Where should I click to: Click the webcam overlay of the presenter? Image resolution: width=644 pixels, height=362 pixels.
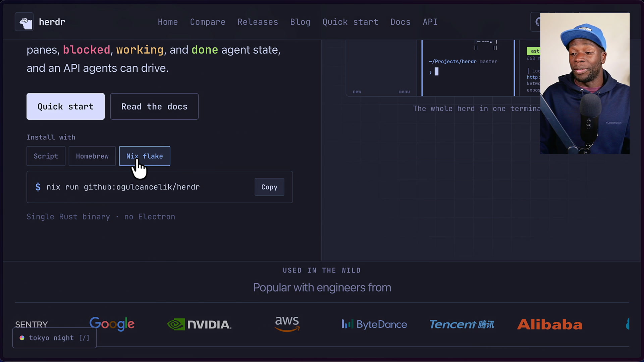point(585,83)
